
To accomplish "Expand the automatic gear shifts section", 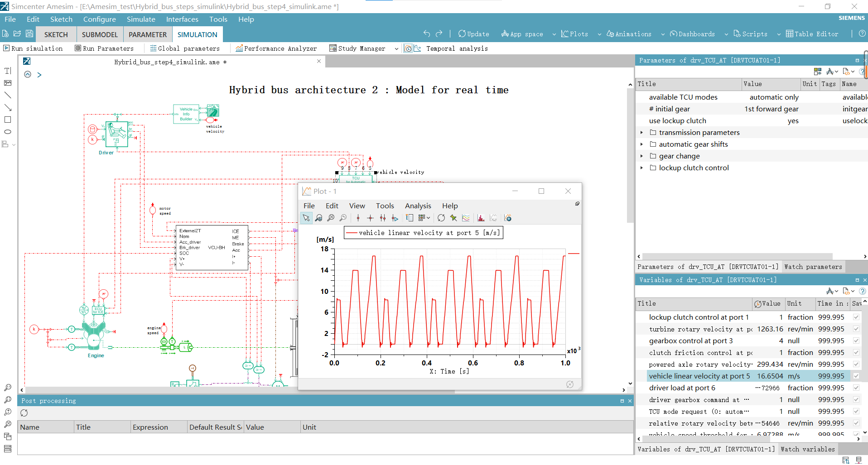I will 641,144.
